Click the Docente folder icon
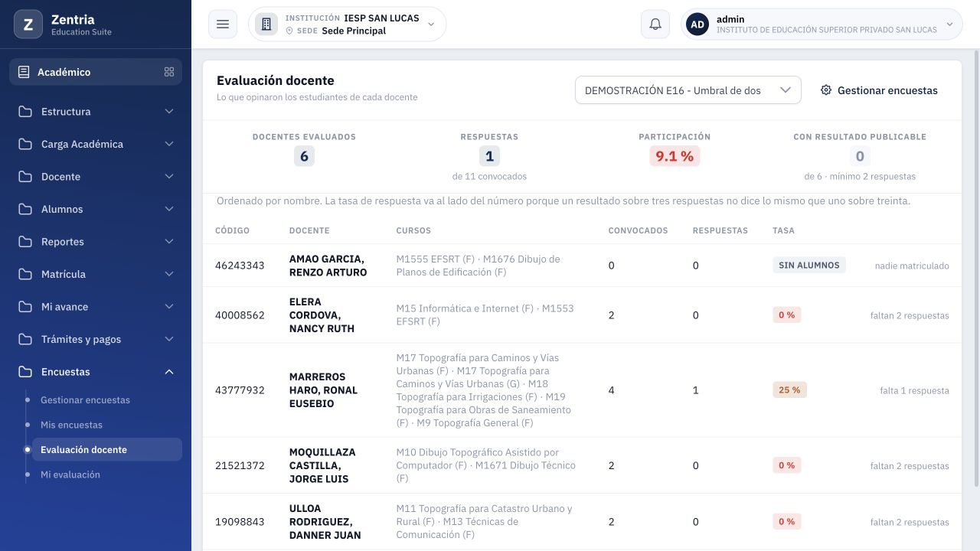 tap(26, 177)
